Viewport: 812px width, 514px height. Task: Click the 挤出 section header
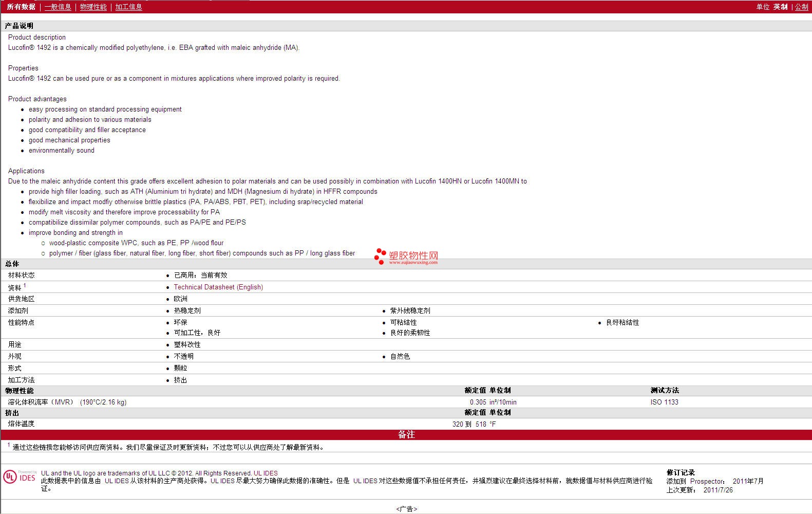point(12,413)
